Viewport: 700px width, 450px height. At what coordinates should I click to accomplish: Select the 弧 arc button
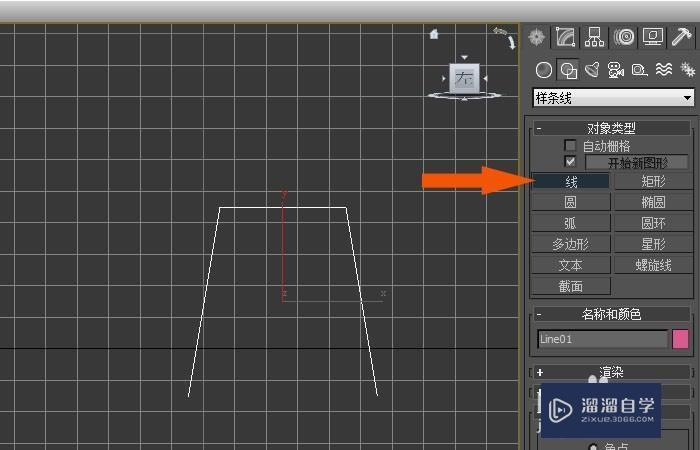571,223
